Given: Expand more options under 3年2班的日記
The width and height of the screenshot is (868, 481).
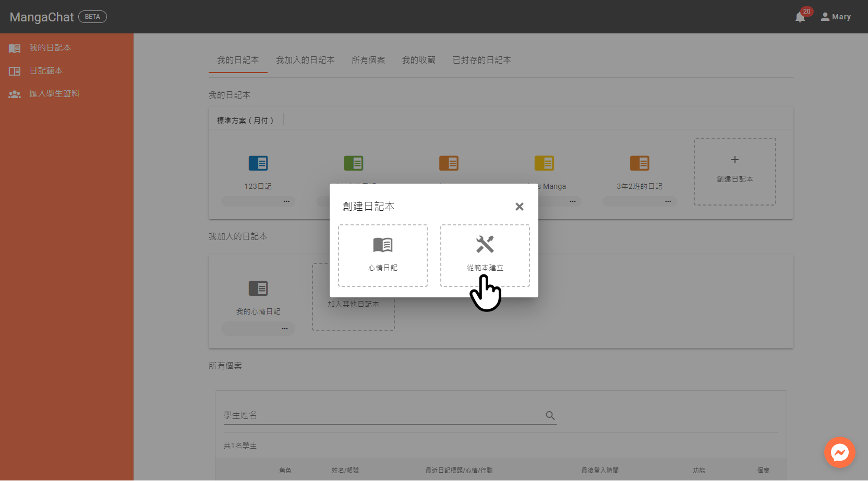Looking at the screenshot, I should (x=668, y=201).
